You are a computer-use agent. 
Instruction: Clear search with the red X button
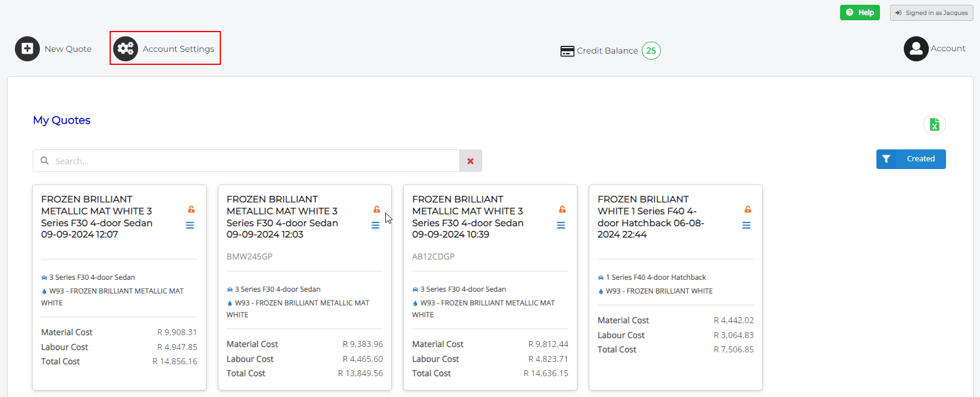click(x=470, y=161)
